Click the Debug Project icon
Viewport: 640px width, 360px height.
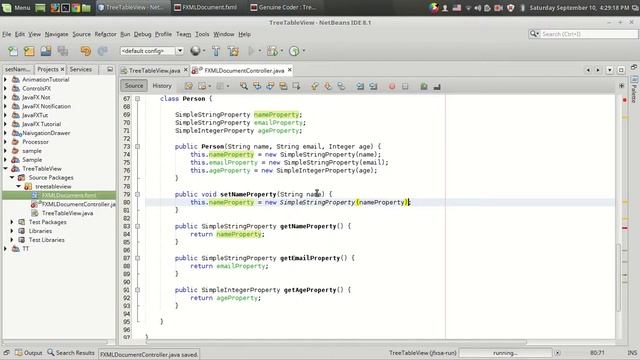click(272, 51)
